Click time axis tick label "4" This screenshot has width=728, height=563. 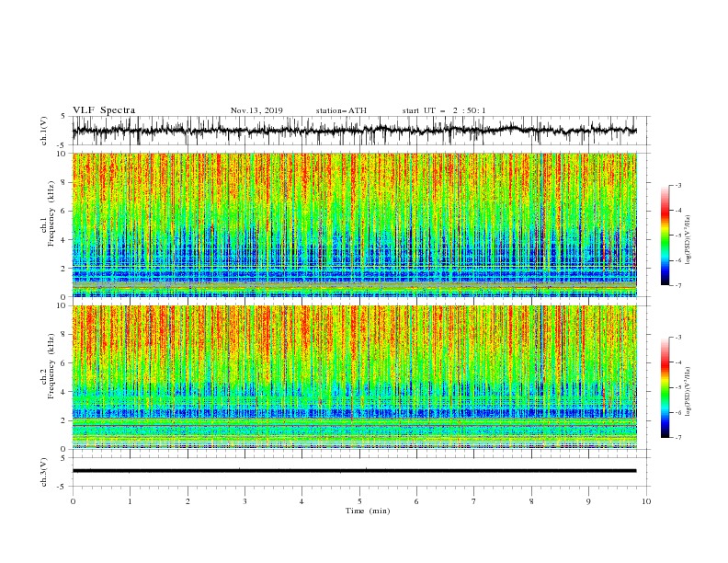[x=301, y=501]
